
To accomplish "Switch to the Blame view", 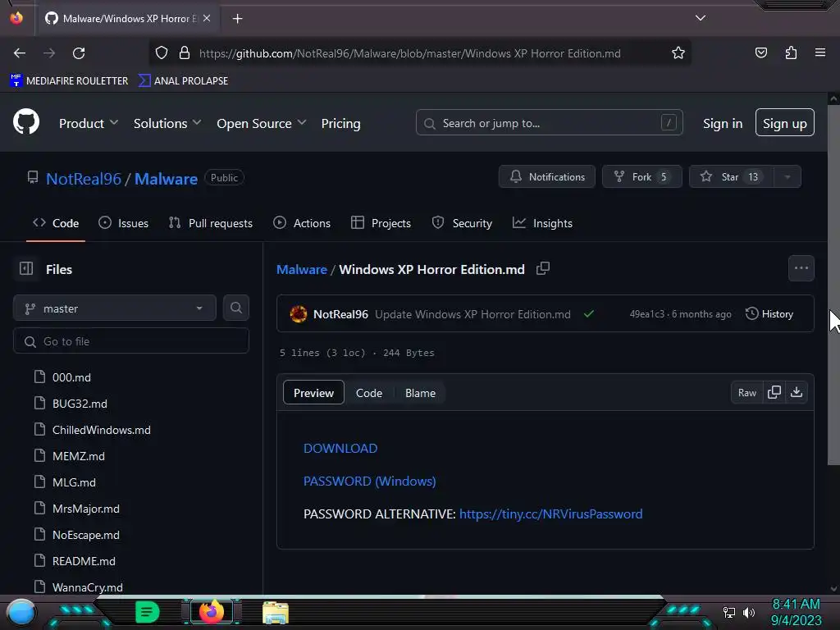I will [x=420, y=393].
